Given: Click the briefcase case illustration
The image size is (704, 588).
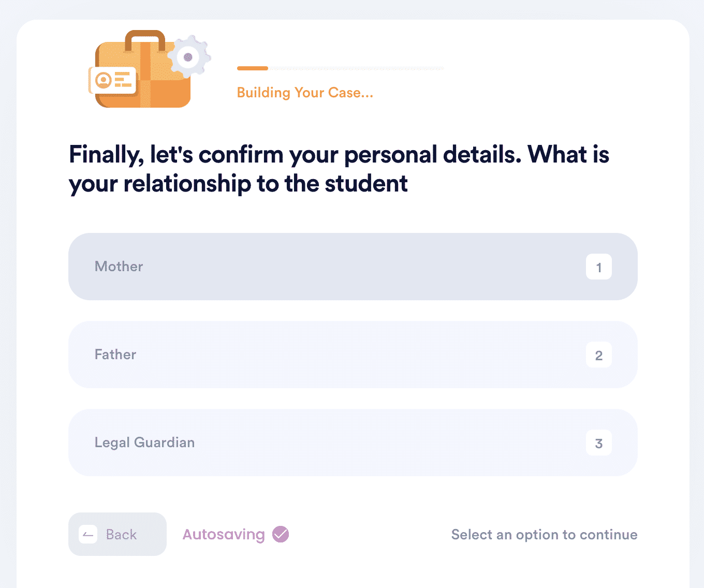Looking at the screenshot, I should point(143,69).
